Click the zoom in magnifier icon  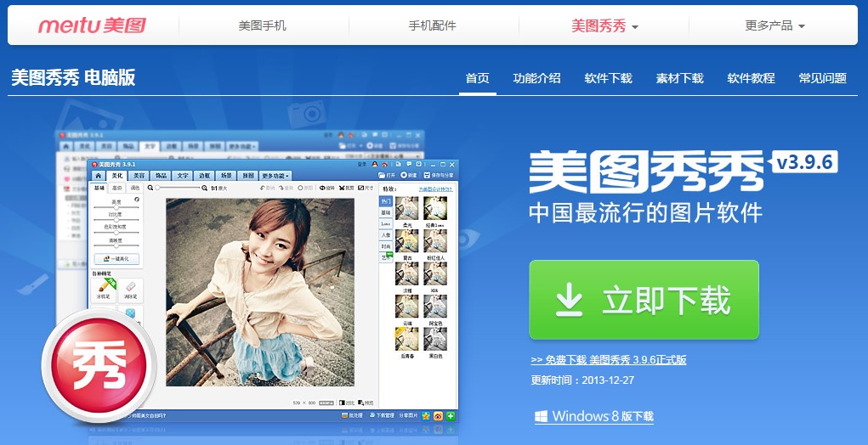pos(204,188)
